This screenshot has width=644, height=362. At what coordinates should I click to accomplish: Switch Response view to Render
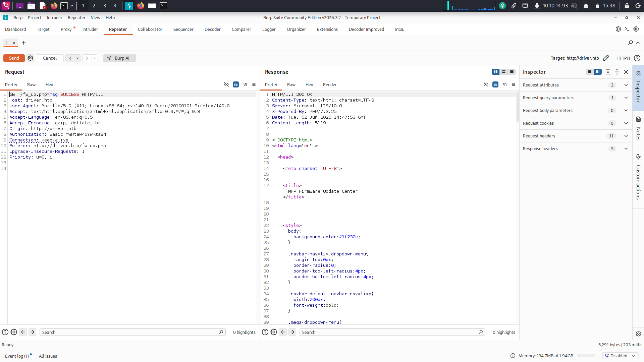[x=330, y=84]
